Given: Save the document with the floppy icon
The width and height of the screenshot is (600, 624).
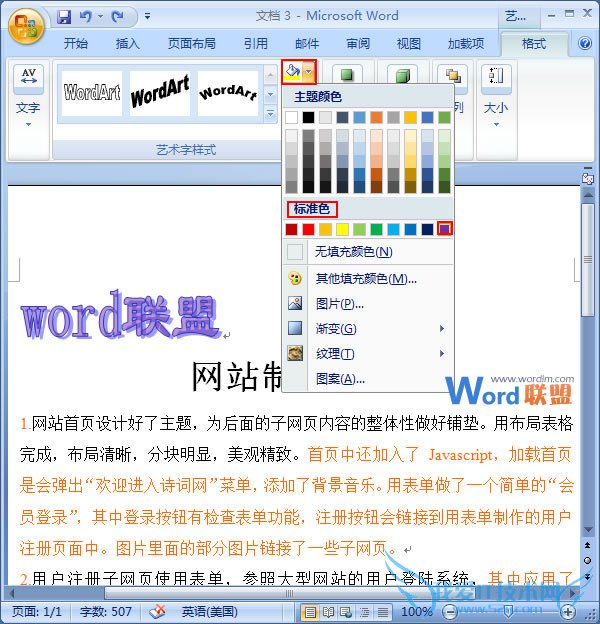Looking at the screenshot, I should click(x=64, y=16).
